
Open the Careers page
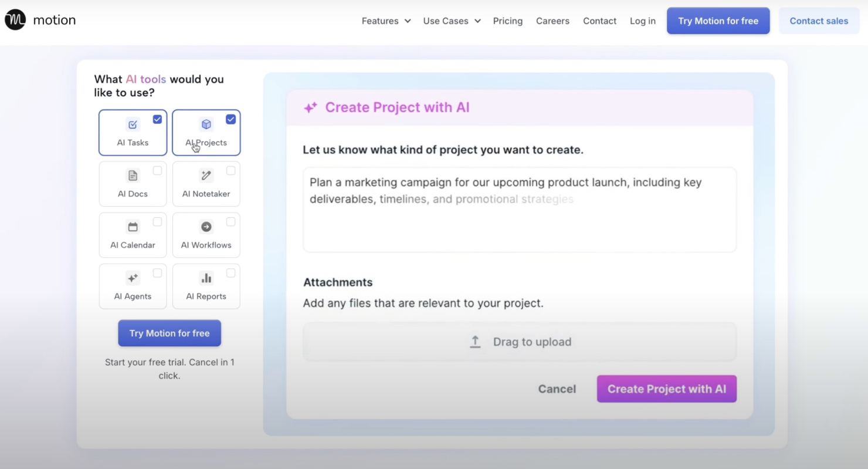tap(552, 21)
